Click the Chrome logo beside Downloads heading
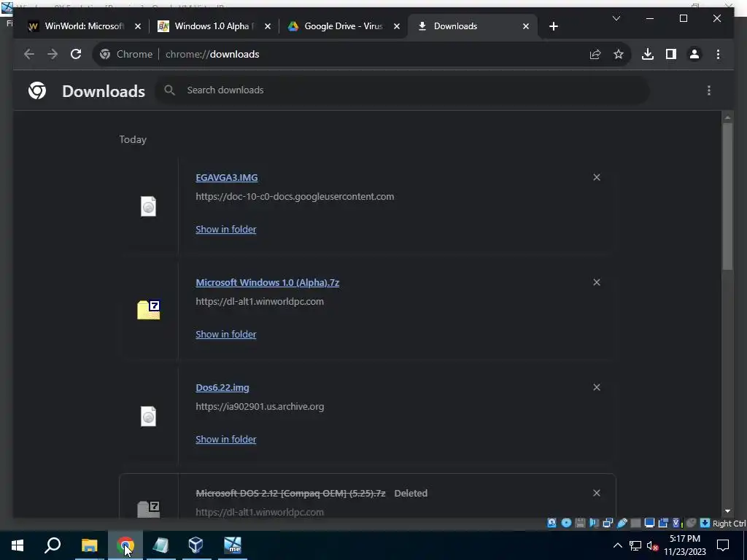 tap(37, 90)
